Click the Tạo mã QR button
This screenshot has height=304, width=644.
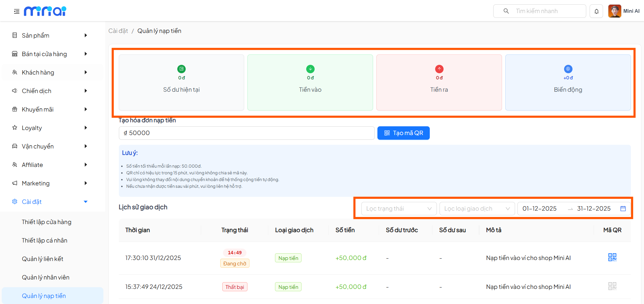[x=403, y=133]
